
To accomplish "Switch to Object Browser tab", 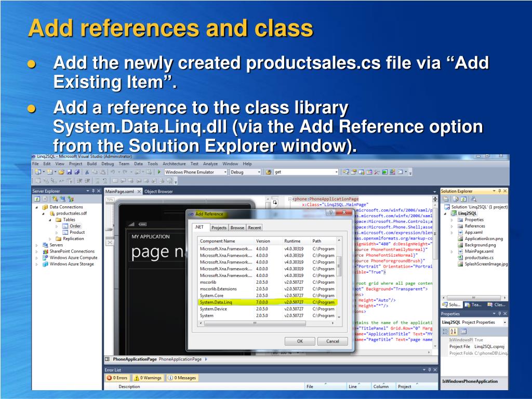I will [158, 191].
